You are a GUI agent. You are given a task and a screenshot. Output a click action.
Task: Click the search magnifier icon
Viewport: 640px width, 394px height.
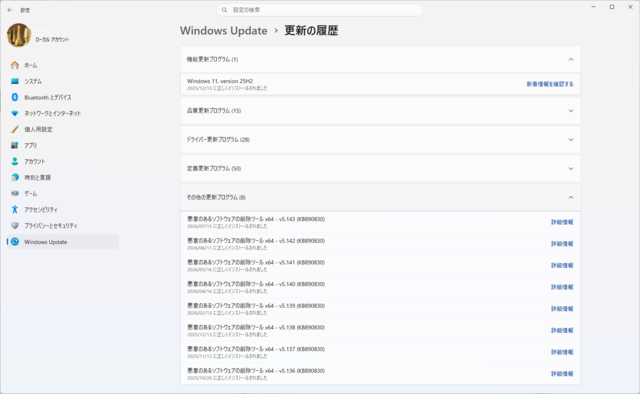click(224, 10)
